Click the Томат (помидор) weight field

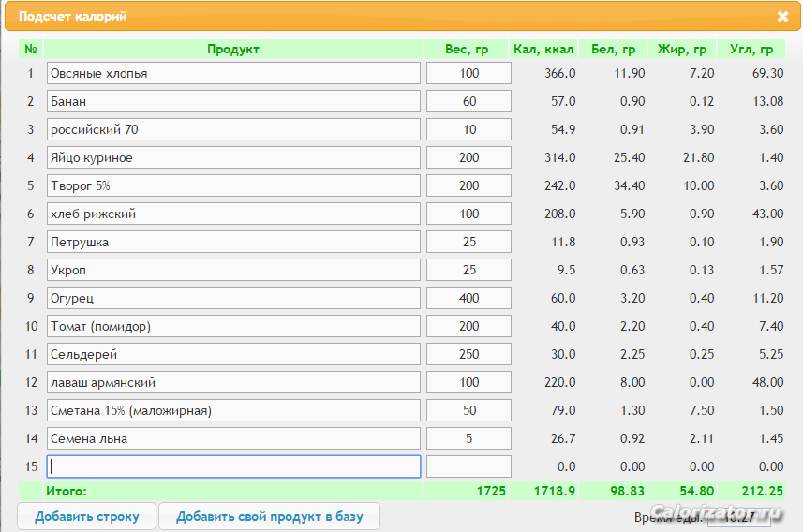468,326
